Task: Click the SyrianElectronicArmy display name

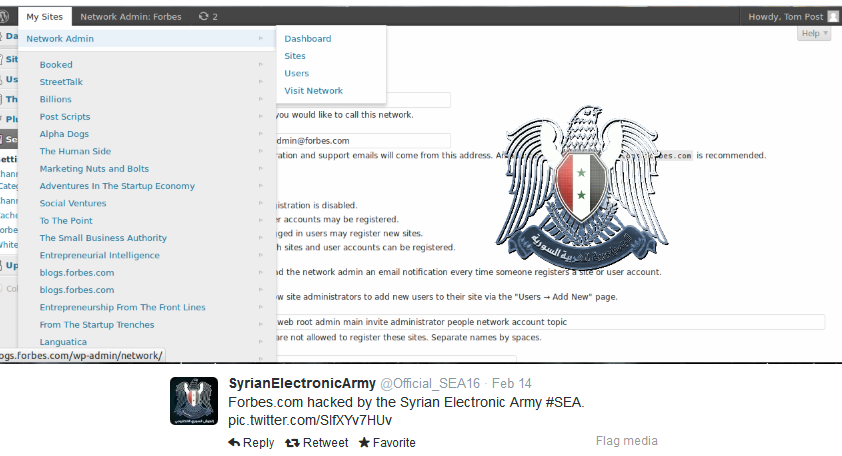Action: (x=302, y=383)
